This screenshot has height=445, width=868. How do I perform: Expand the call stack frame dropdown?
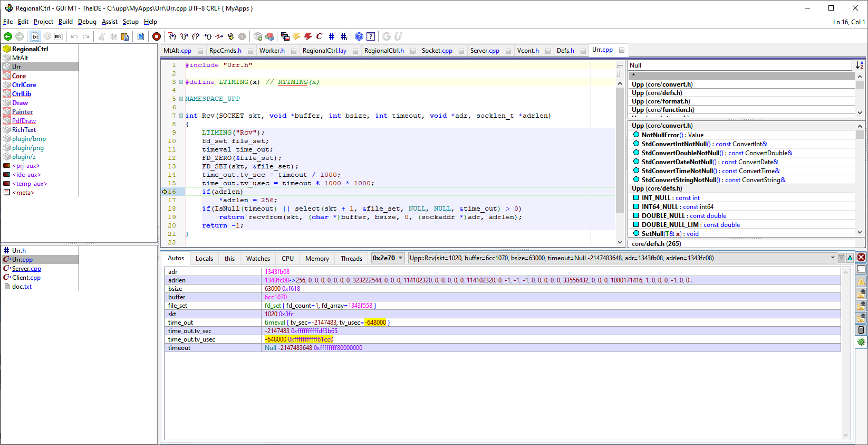(x=833, y=258)
